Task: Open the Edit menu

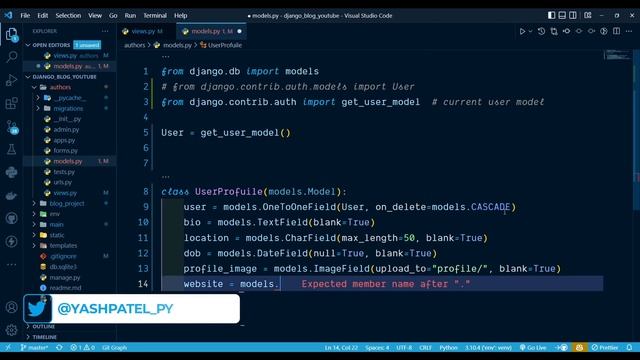Action: coord(42,16)
